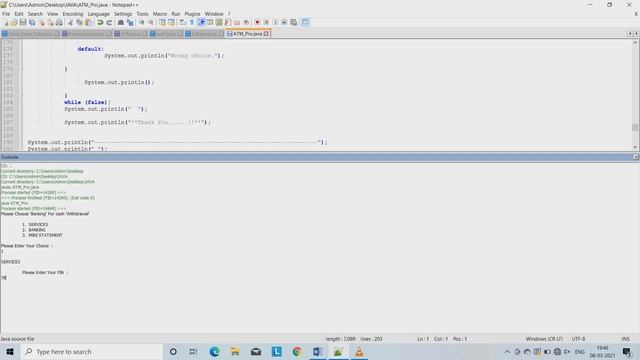Click the editor vertical scrollbar thumb
640x360 pixels.
coord(635,127)
